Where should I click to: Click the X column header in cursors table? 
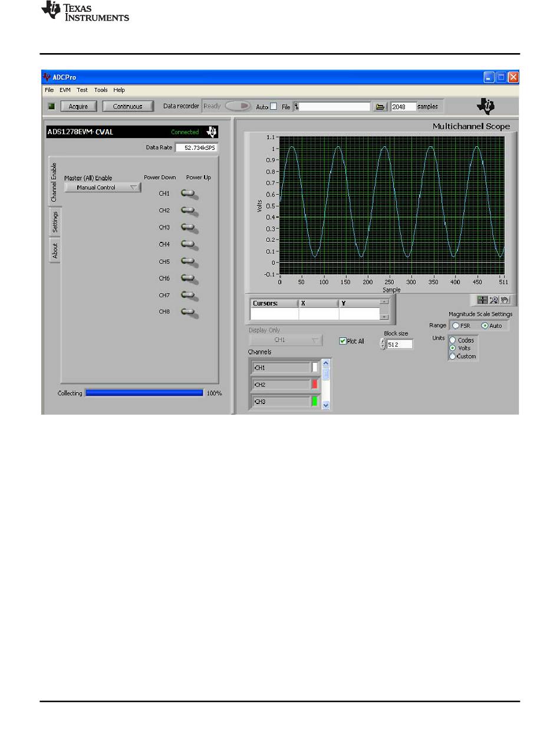(318, 303)
